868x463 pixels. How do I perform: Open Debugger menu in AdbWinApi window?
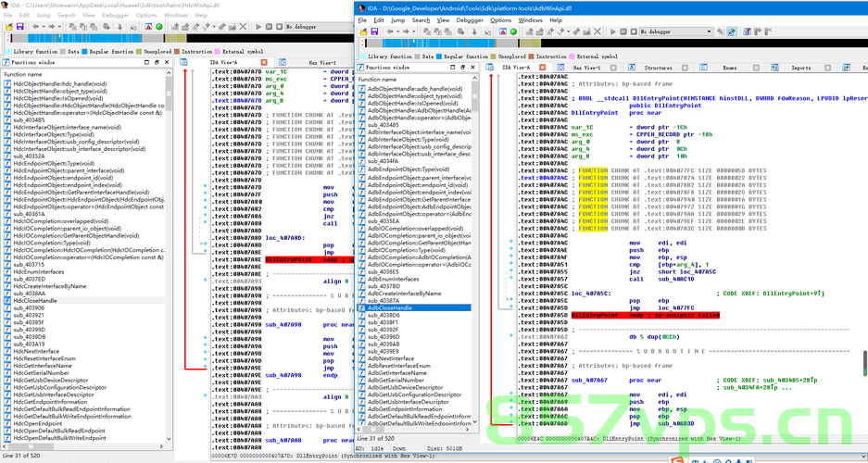click(x=470, y=20)
